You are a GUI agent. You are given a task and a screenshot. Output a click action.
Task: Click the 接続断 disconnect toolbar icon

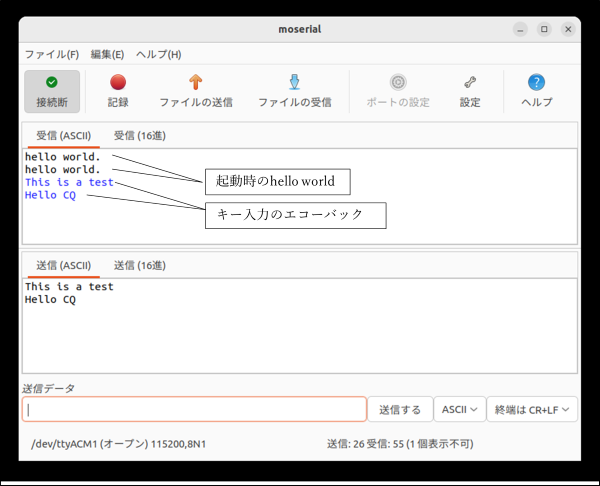[x=51, y=82]
